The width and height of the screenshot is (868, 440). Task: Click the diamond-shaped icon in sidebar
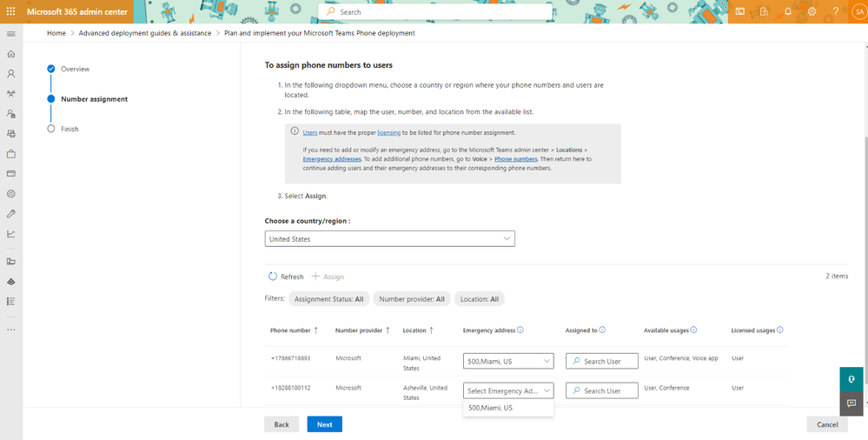point(11,282)
